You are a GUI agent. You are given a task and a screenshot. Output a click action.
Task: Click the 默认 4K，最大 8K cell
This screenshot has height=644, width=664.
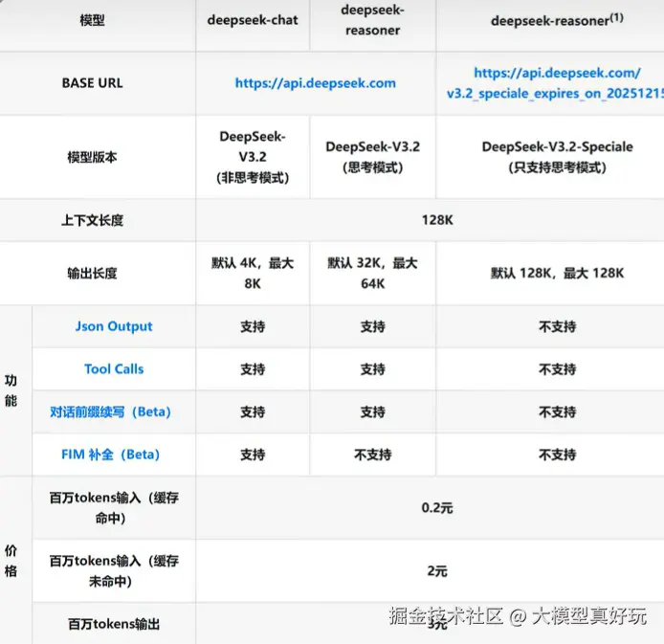(253, 273)
